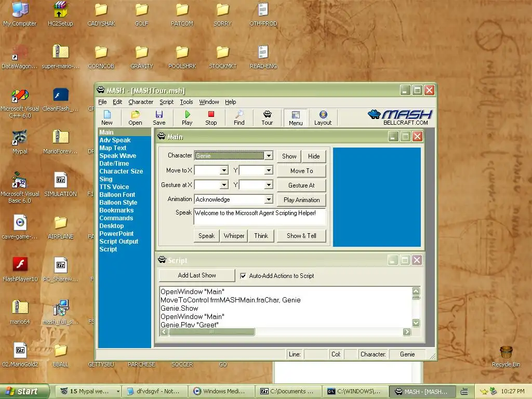This screenshot has width=532, height=399.
Task: Click the Add Last Show button
Action: [197, 275]
